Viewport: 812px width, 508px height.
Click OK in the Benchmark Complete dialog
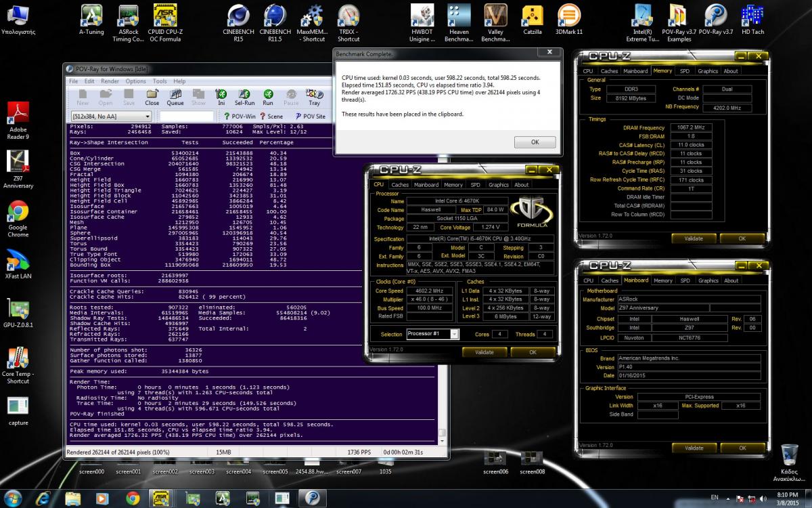click(x=535, y=142)
